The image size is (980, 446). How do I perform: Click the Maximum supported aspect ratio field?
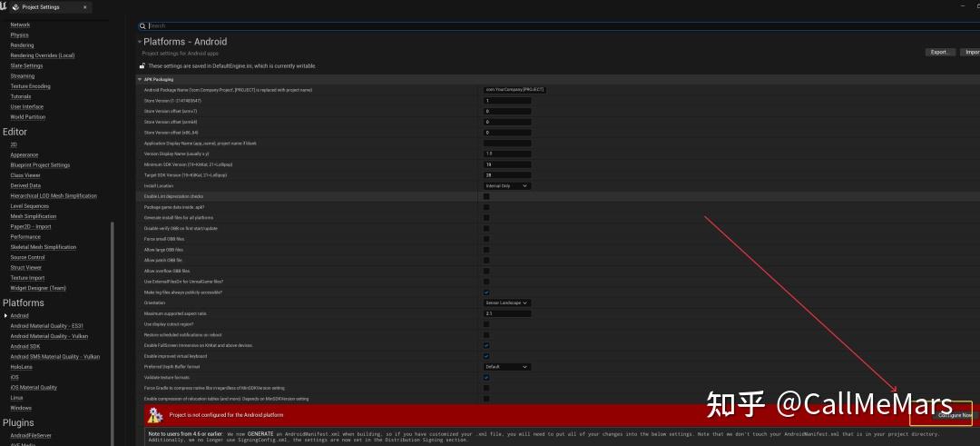[507, 313]
